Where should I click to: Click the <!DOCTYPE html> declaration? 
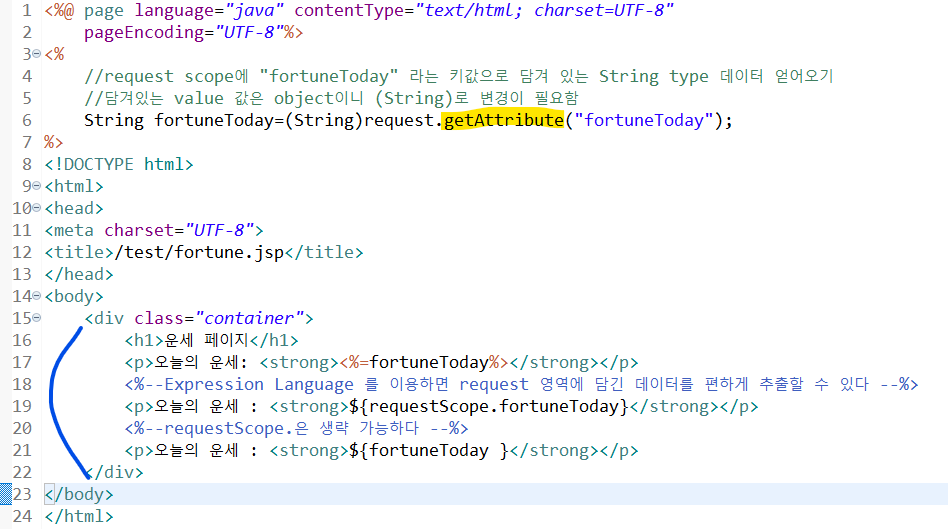(x=119, y=164)
